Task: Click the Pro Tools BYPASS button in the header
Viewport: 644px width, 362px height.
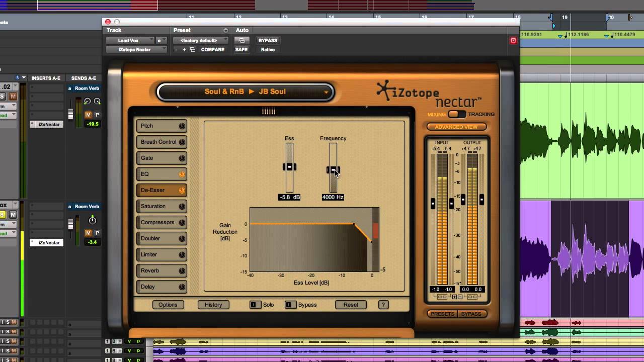Action: coord(268,40)
